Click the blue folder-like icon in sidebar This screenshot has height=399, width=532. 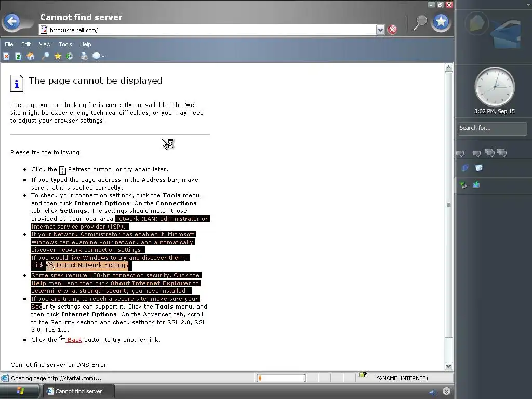click(465, 168)
